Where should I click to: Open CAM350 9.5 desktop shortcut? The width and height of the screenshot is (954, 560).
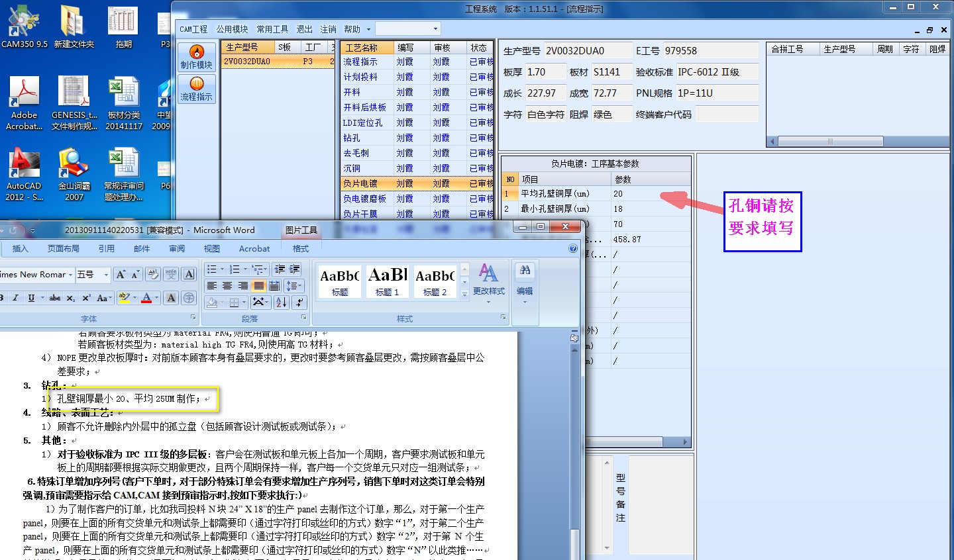[24, 26]
